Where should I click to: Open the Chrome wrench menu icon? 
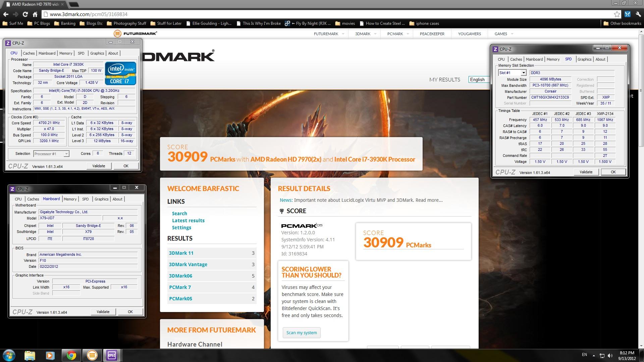click(638, 14)
